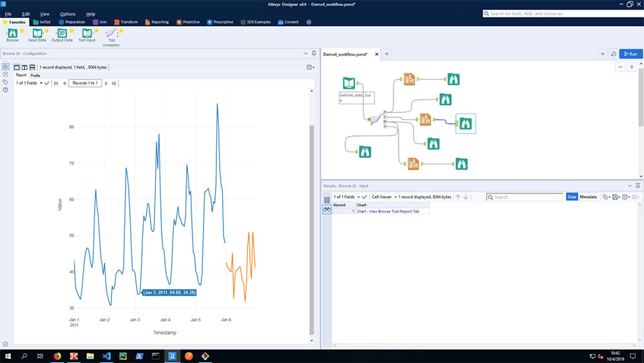Switch to the Connect tool palette
This screenshot has height=363, width=644.
click(x=289, y=22)
